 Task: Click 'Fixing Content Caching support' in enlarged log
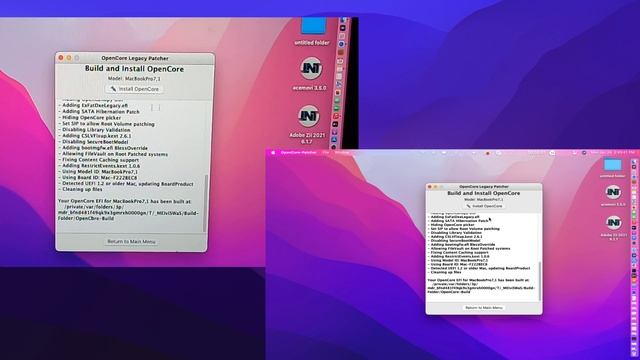pos(99,160)
